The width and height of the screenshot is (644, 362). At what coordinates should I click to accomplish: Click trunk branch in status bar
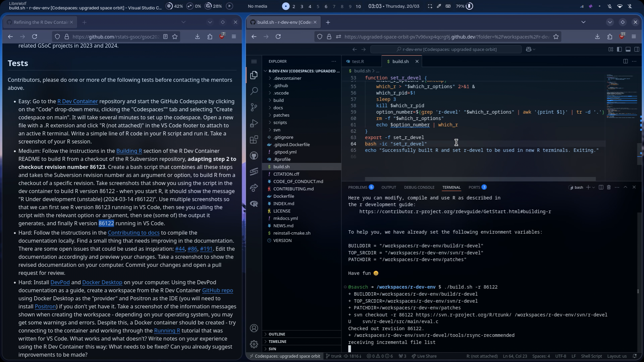pos(333,356)
